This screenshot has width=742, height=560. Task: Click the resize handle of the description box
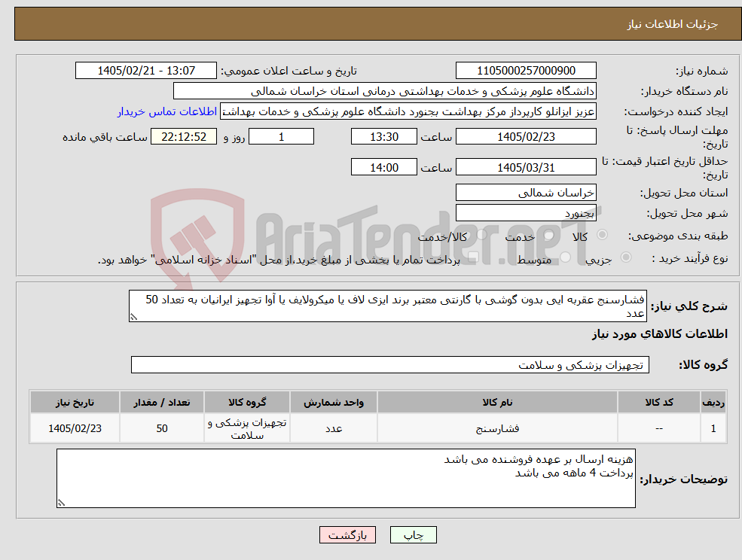coord(133,318)
